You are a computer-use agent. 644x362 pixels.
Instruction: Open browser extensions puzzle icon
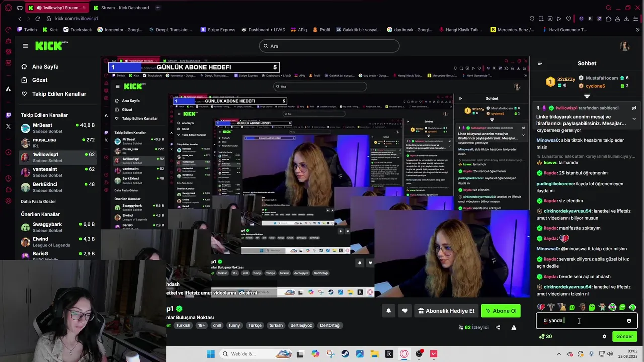(x=608, y=19)
